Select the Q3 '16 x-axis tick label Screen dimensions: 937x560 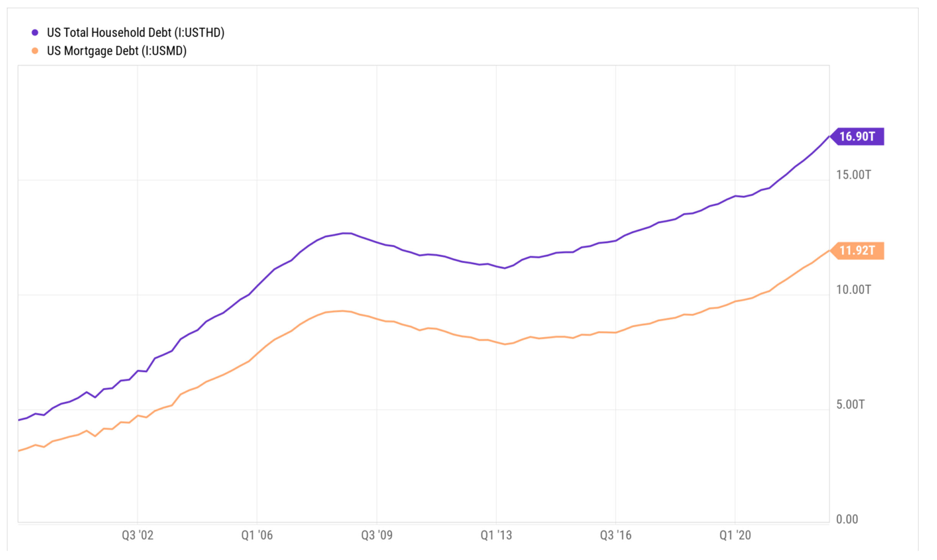[616, 535]
